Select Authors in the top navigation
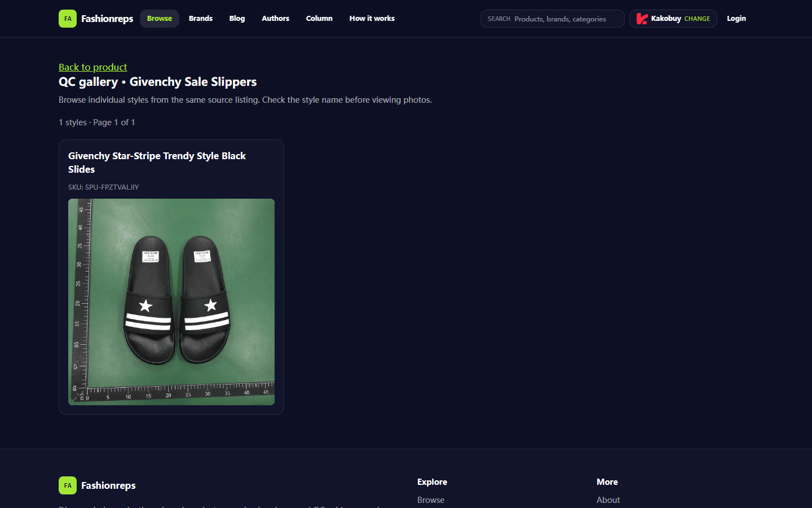This screenshot has height=508, width=812. [x=275, y=19]
